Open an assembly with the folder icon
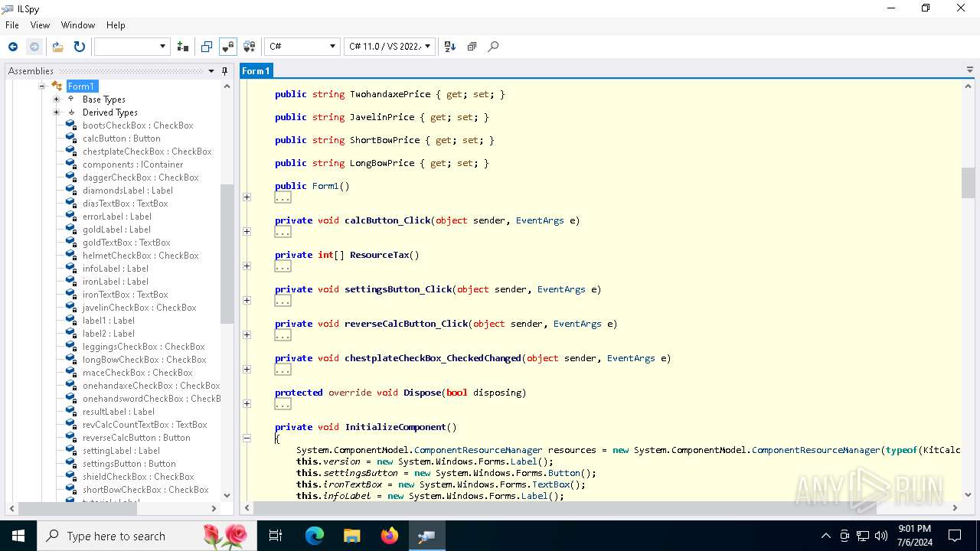The width and height of the screenshot is (980, 551). click(x=57, y=47)
